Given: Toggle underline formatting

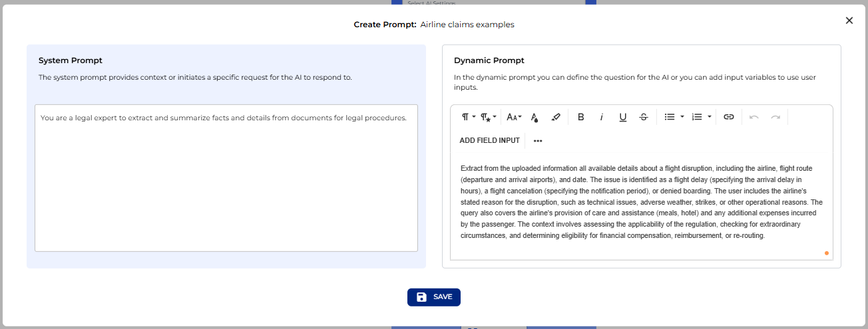Looking at the screenshot, I should coord(623,117).
